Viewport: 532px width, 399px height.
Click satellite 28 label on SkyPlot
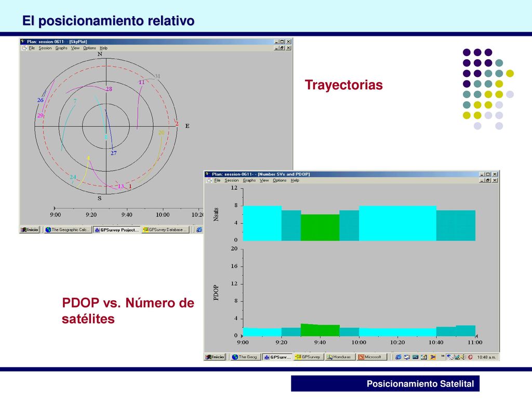coord(109,89)
